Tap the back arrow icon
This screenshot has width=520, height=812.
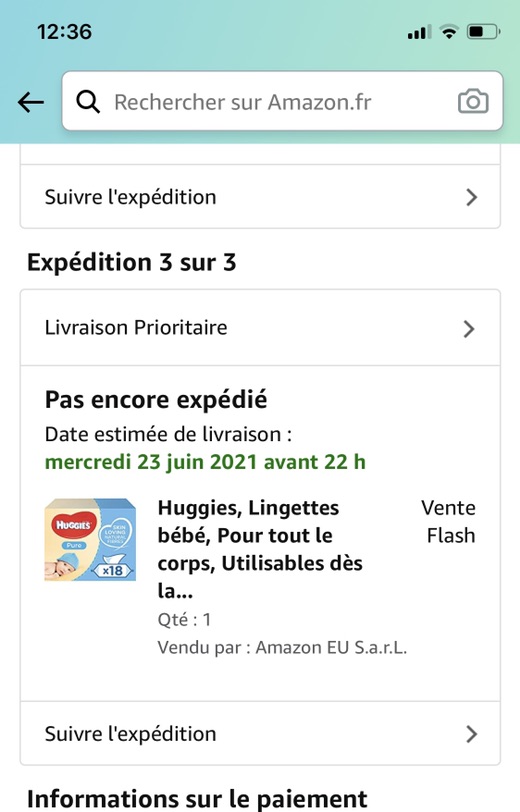tap(31, 103)
